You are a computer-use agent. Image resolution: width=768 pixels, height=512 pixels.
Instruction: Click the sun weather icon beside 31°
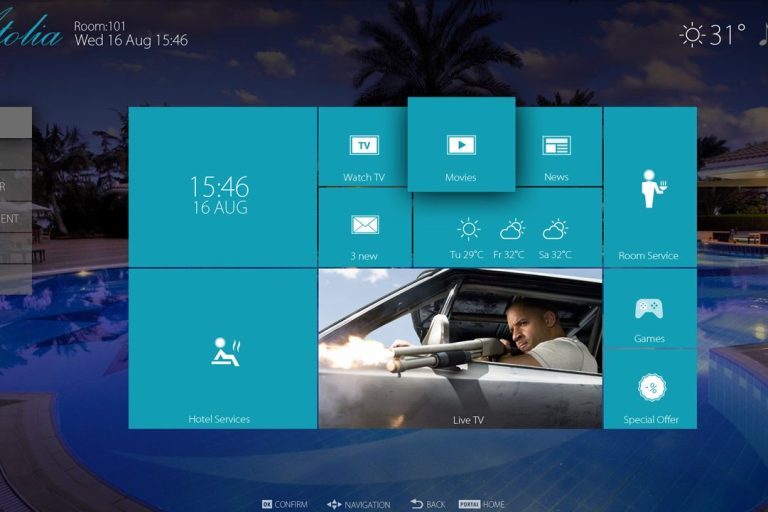[x=692, y=35]
